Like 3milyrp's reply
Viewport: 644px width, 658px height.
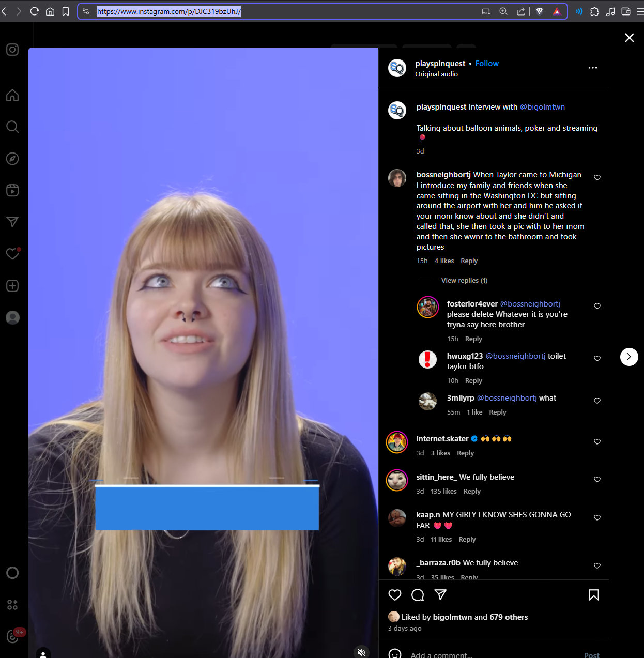coord(597,401)
